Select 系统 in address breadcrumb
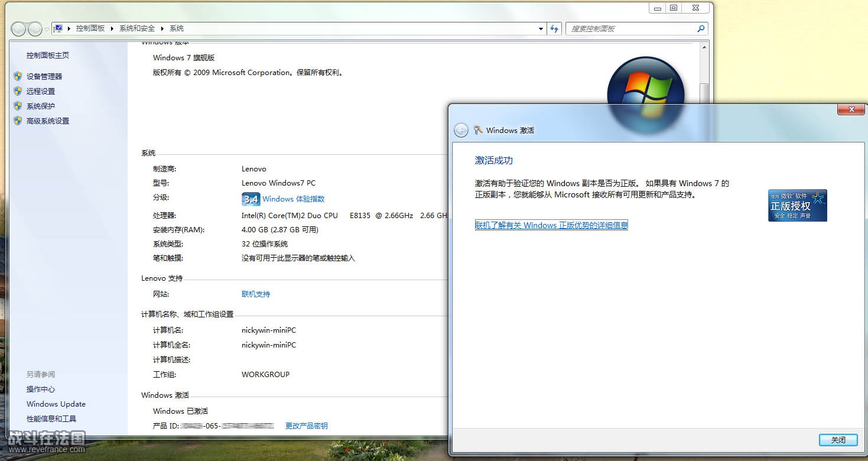This screenshot has width=868, height=461. (x=177, y=28)
